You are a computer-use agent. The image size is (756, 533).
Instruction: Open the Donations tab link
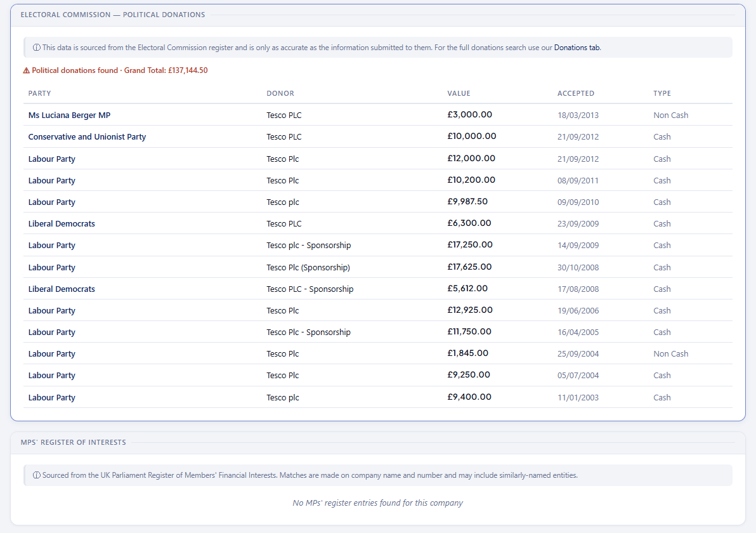click(577, 47)
